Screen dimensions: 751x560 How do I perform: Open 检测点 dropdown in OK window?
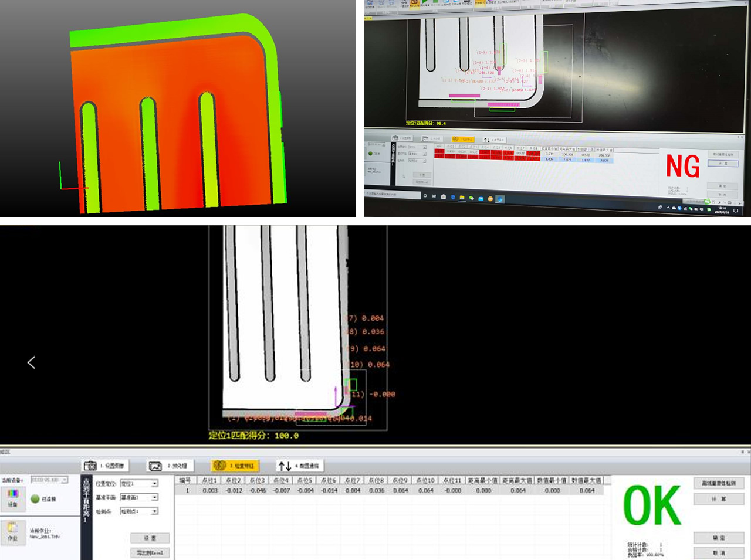[139, 511]
